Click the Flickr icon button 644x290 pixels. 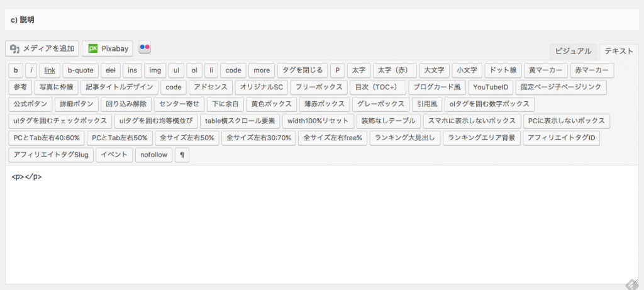(x=145, y=48)
